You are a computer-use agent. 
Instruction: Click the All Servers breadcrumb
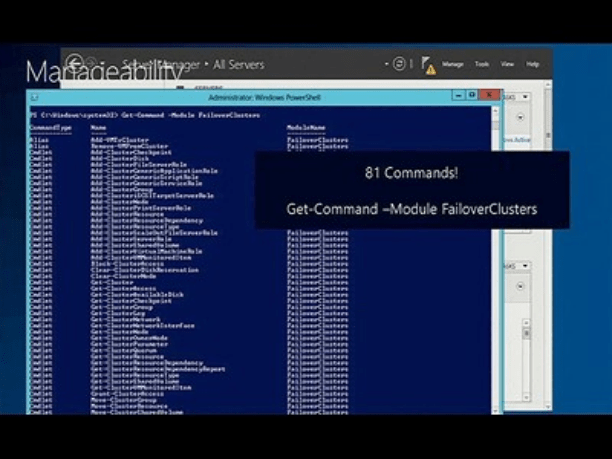(x=238, y=64)
